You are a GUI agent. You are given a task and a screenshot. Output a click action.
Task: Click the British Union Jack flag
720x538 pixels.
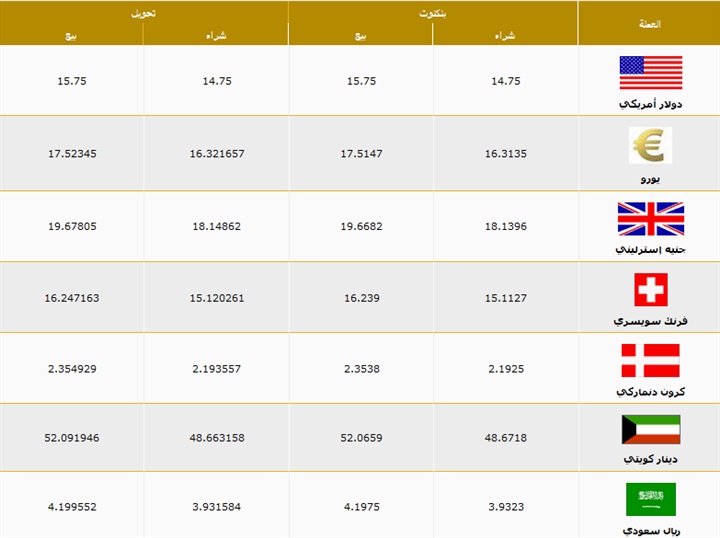[x=650, y=218]
